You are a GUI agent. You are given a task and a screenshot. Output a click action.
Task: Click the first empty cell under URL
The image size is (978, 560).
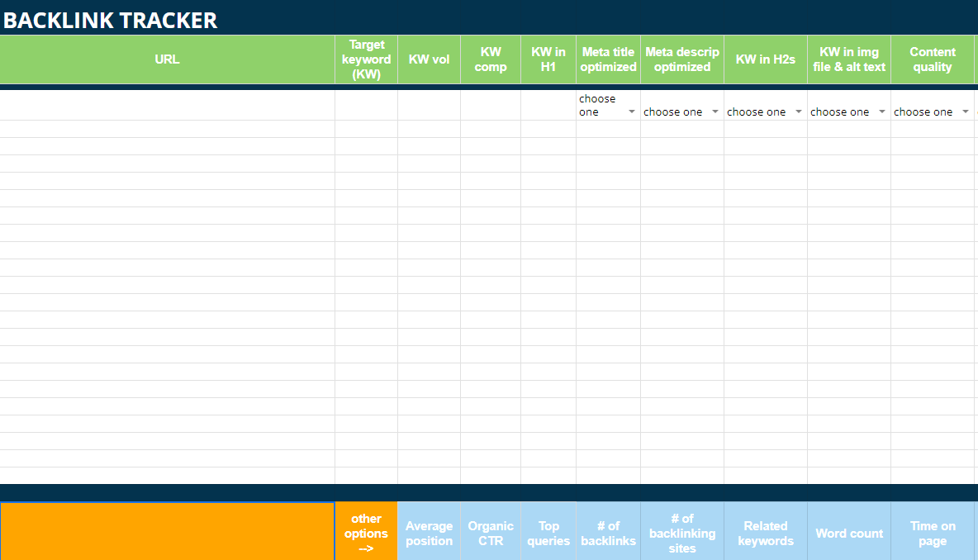[167, 103]
